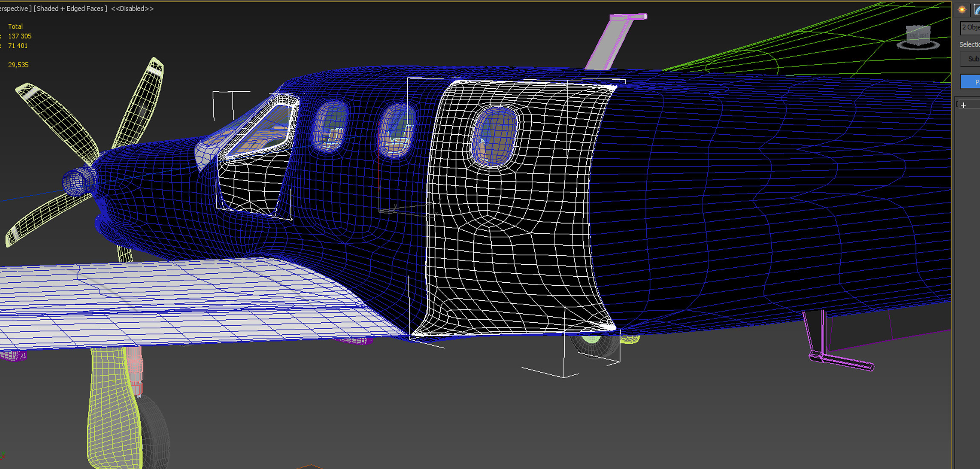
Task: Click the ViewCube cube in viewport corner
Action: [917, 34]
